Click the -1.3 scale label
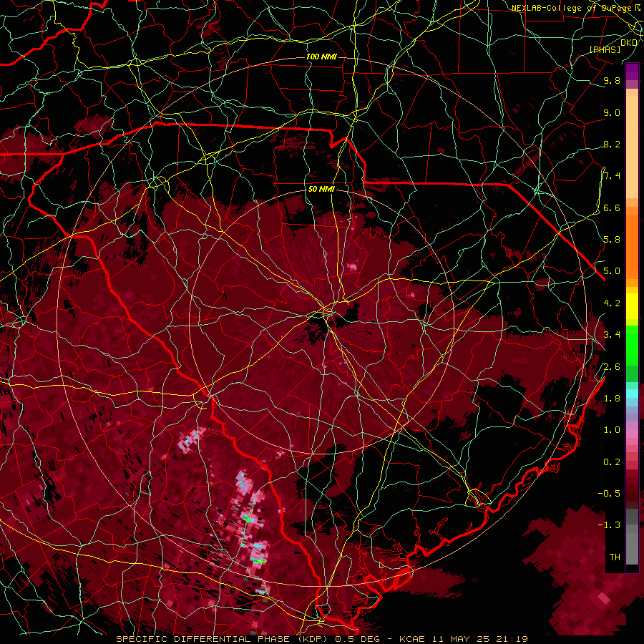This screenshot has height=644, width=644. pyautogui.click(x=609, y=525)
